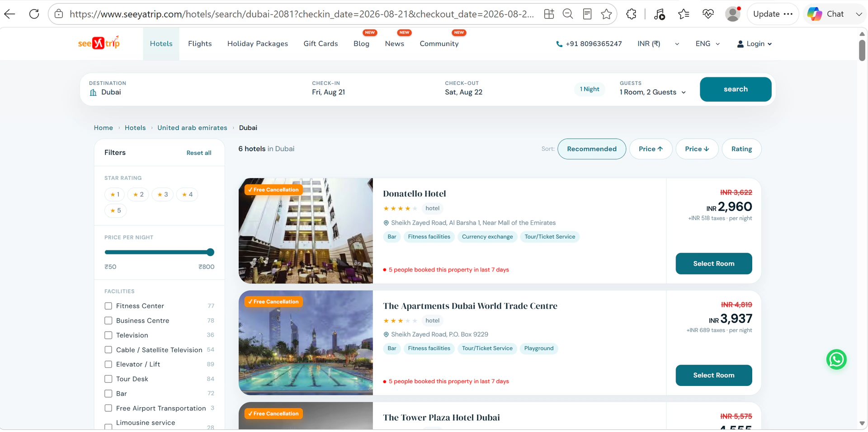Image resolution: width=868 pixels, height=432 pixels.
Task: Click the browser back arrow
Action: pyautogui.click(x=9, y=14)
